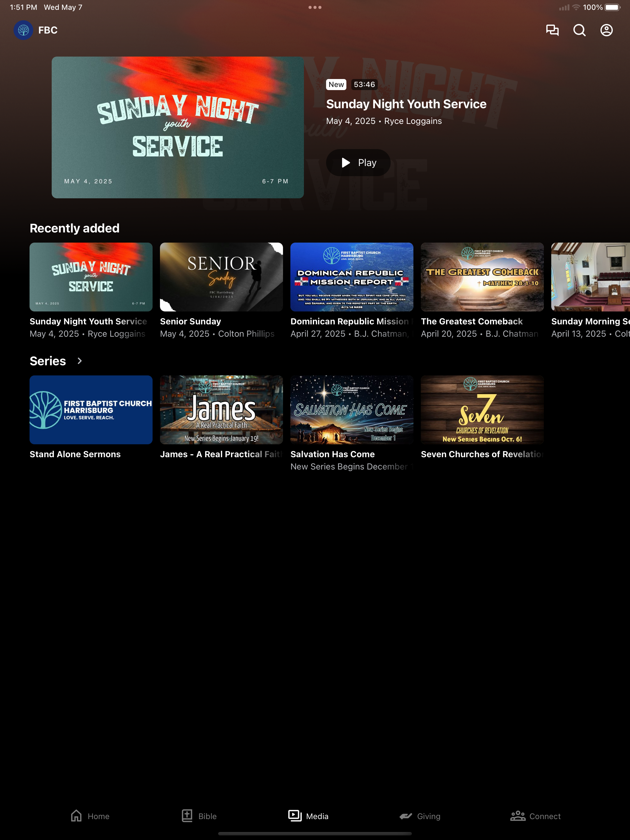Click 'James - A Real Practical Faith' title
The image size is (630, 840).
coord(221,454)
